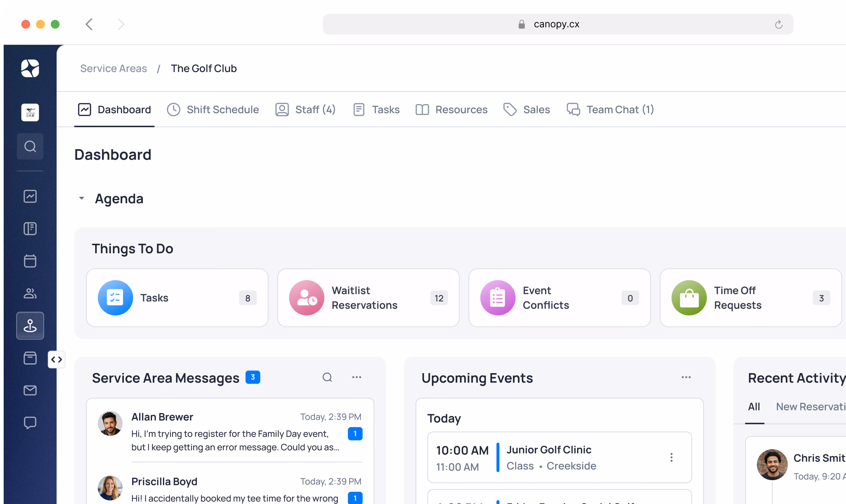
Task: Open Priscilla Boyd's message
Action: 230,489
